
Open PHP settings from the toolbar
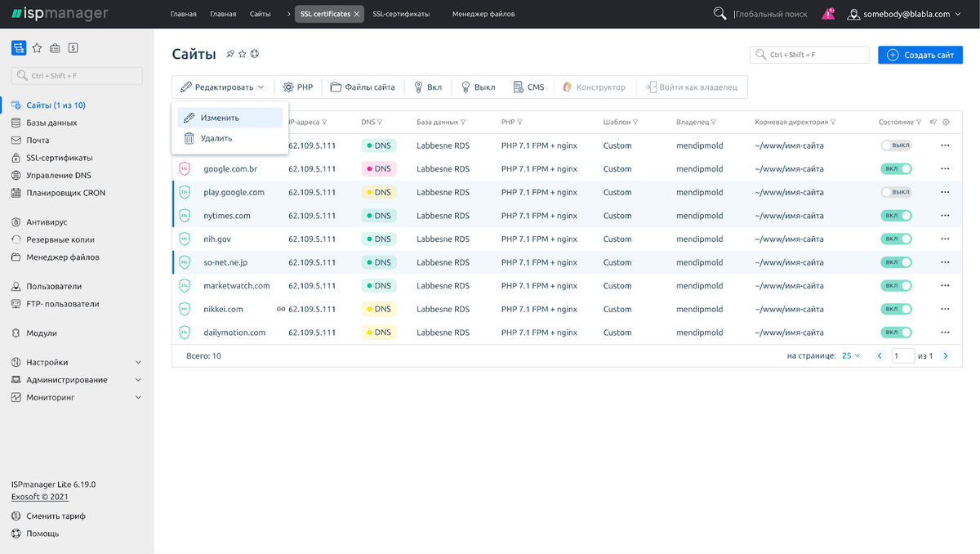click(x=298, y=87)
